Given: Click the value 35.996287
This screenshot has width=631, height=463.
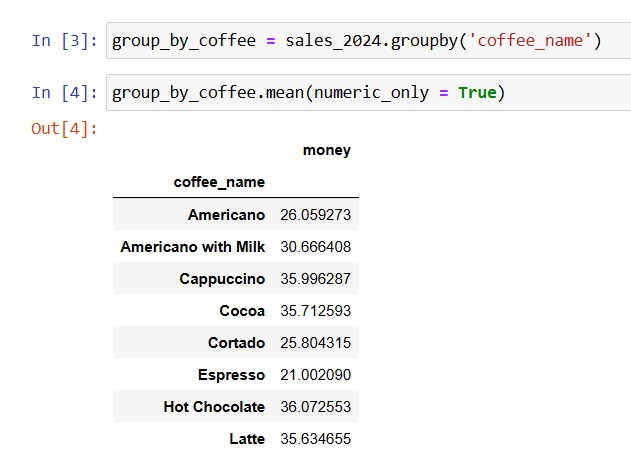Looking at the screenshot, I should click(316, 279).
